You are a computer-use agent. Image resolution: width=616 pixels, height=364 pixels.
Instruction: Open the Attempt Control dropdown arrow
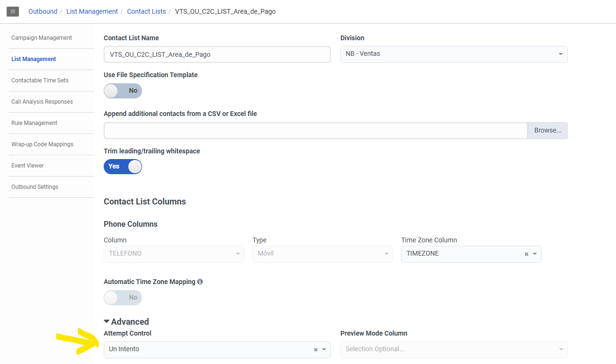(x=324, y=350)
